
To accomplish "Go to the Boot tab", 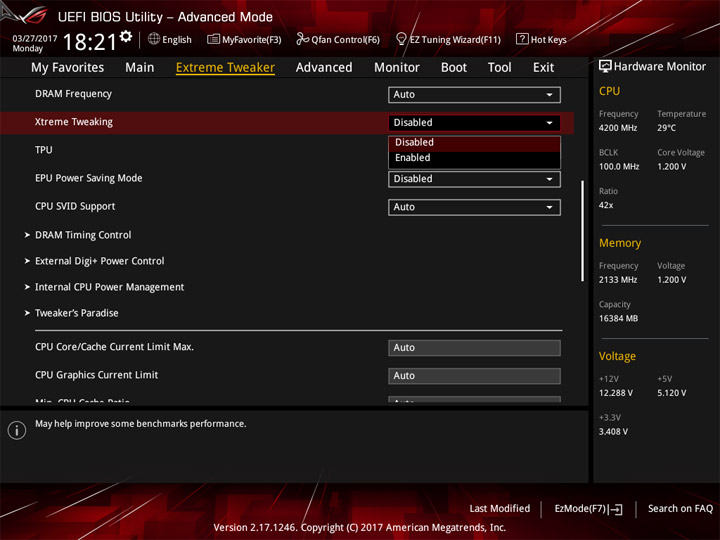I will pyautogui.click(x=454, y=68).
